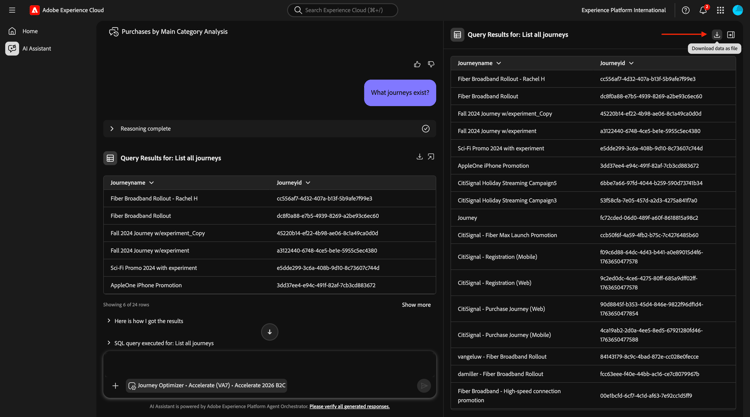Click the send message button

click(424, 385)
